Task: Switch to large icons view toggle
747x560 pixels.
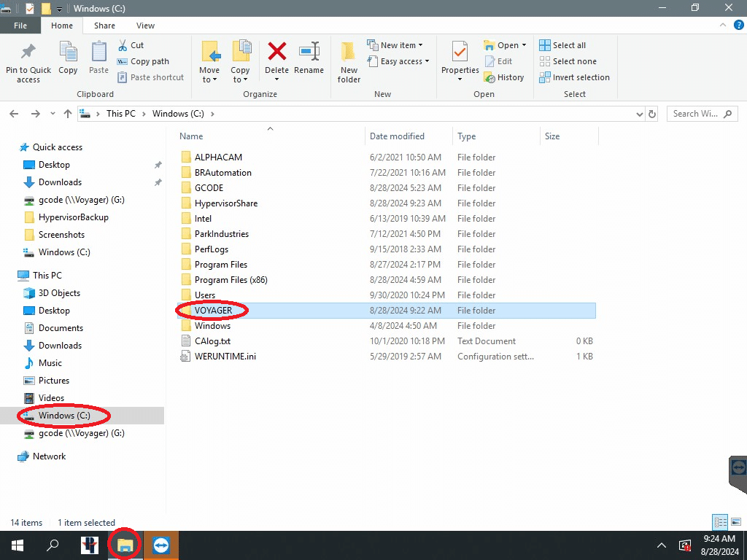Action: (x=737, y=522)
